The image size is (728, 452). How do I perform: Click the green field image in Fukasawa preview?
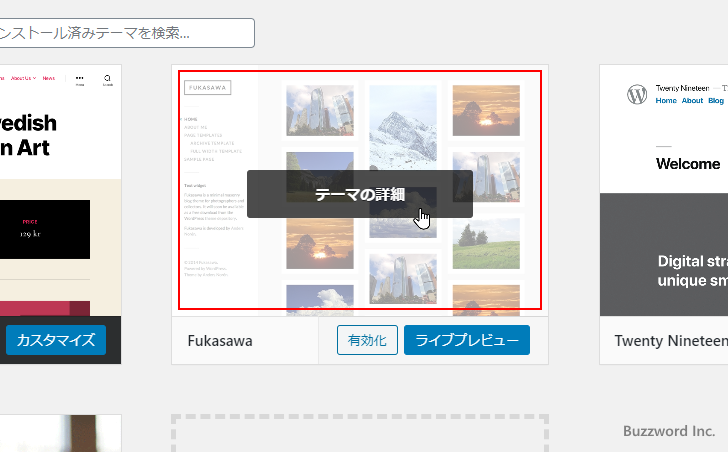coord(486,242)
